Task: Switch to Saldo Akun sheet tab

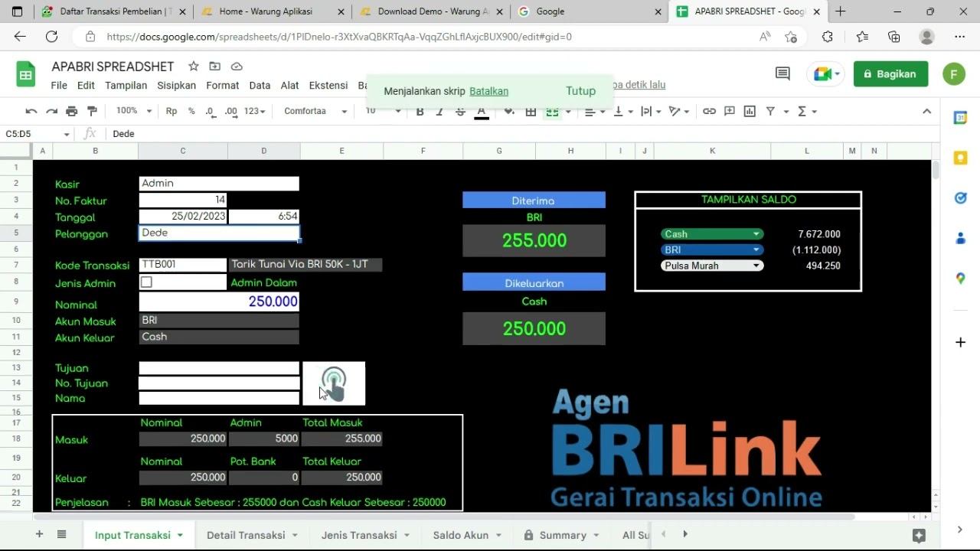Action: [467, 535]
